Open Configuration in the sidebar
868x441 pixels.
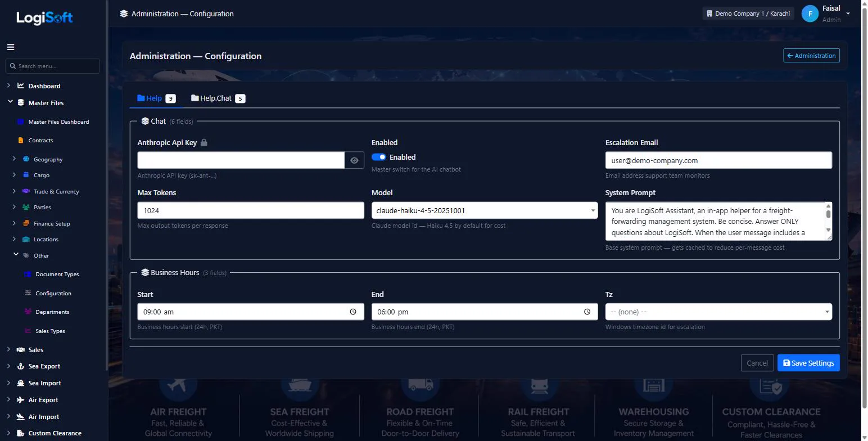click(x=53, y=293)
